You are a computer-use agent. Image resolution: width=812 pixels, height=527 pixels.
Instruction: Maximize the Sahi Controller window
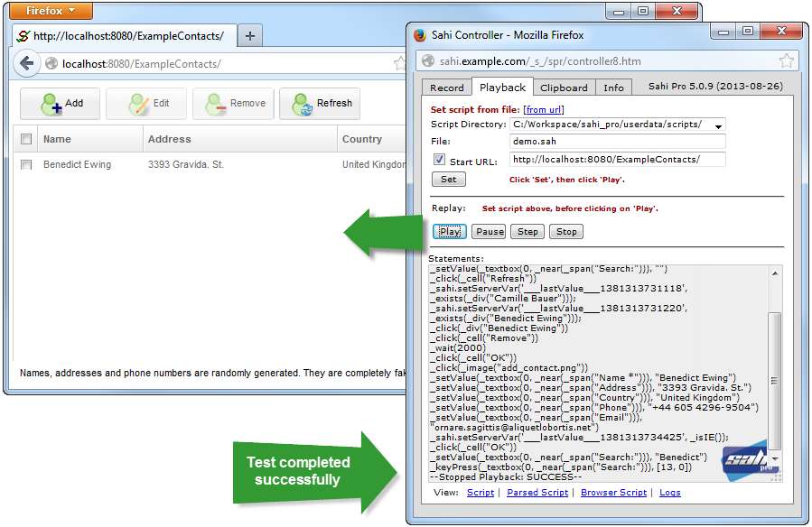pos(747,32)
